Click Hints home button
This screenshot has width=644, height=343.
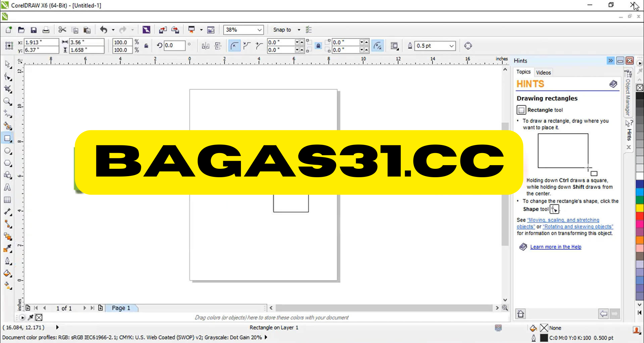[521, 314]
